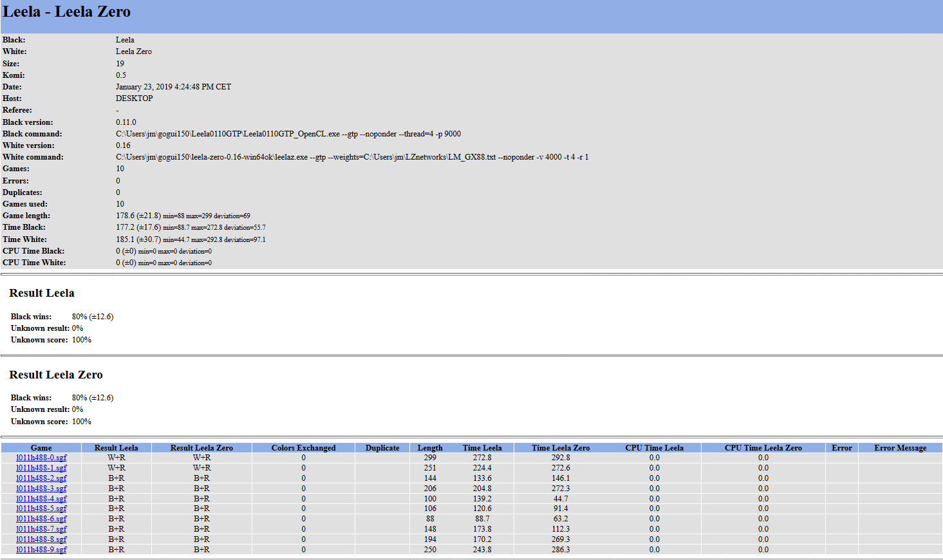Click the Error Message column header
The height and width of the screenshot is (560, 943).
900,448
